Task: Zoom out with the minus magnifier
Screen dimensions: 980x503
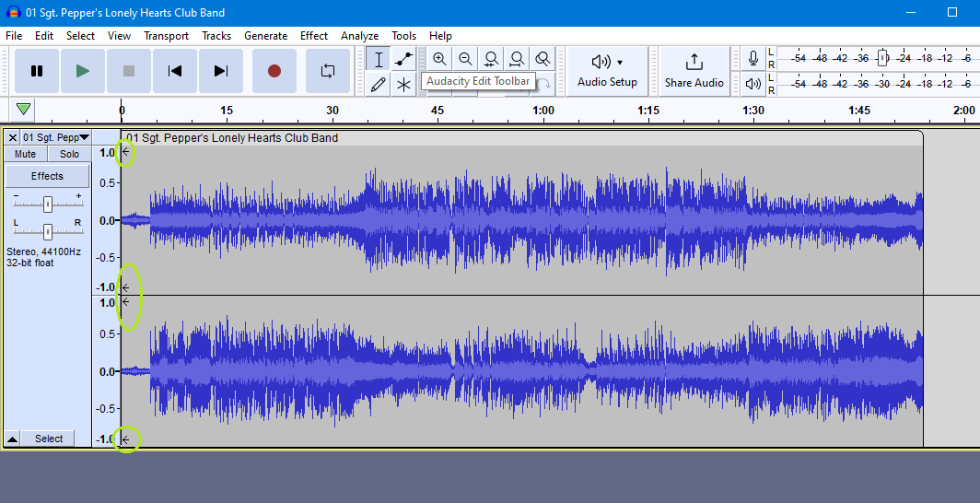Action: point(466,59)
